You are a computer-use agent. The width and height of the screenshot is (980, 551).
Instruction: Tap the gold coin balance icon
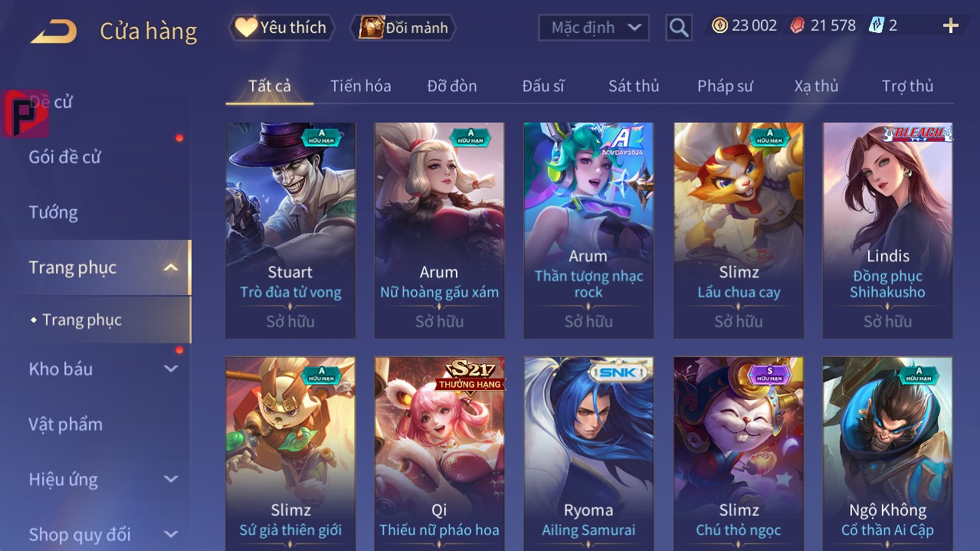pyautogui.click(x=719, y=25)
